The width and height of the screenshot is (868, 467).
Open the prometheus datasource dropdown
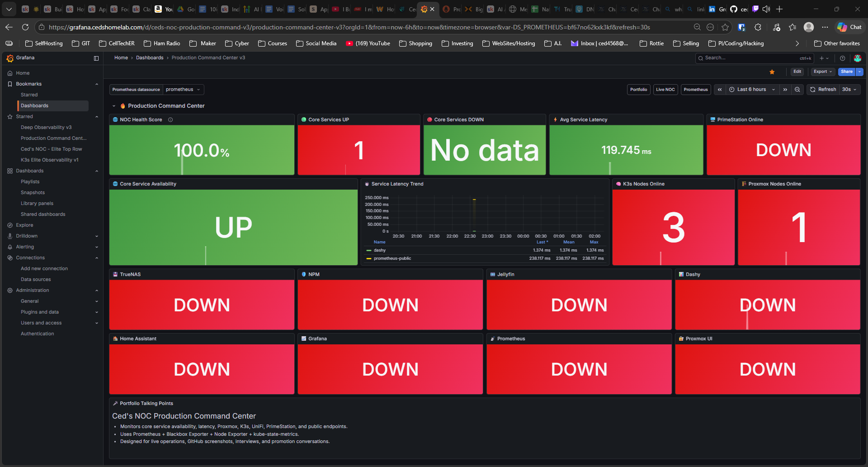click(183, 90)
